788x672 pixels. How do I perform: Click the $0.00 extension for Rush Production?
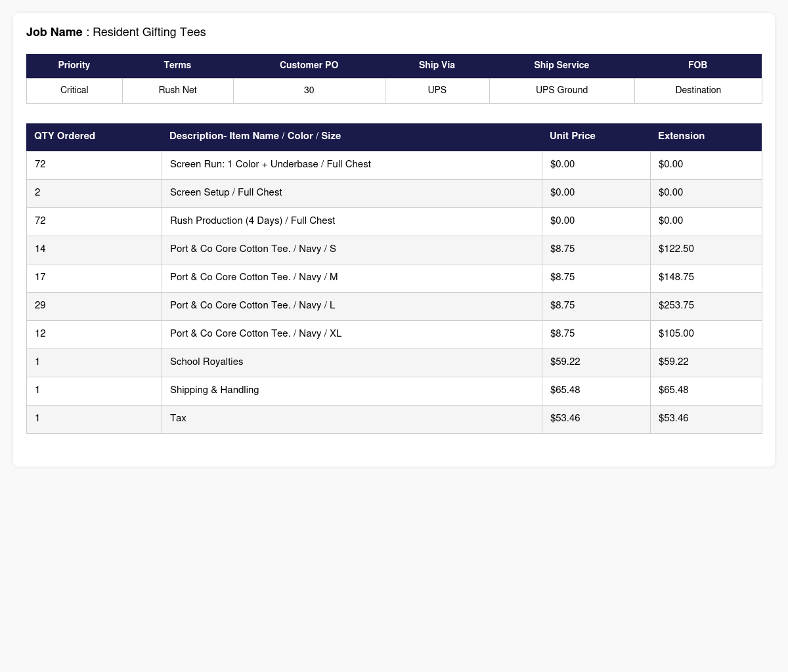(706, 221)
